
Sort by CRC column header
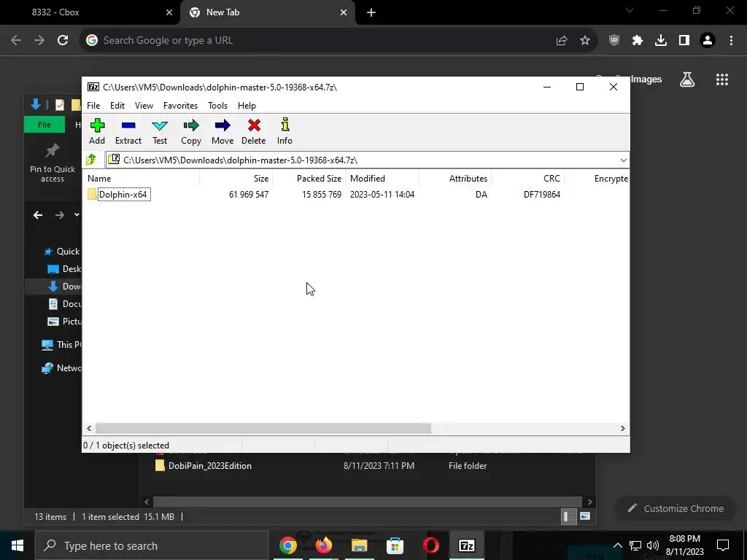[x=527, y=179]
